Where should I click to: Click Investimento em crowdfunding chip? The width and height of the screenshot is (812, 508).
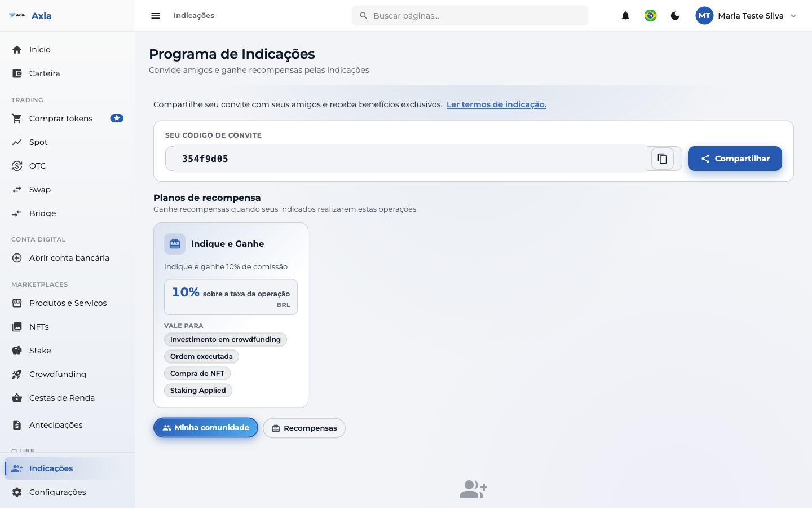click(226, 339)
